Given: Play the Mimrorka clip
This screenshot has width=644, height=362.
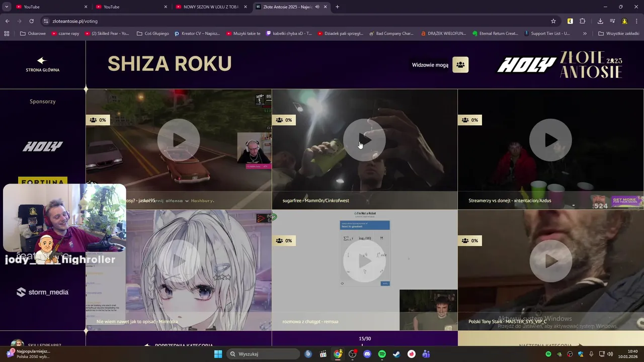Looking at the screenshot, I should pos(179,261).
